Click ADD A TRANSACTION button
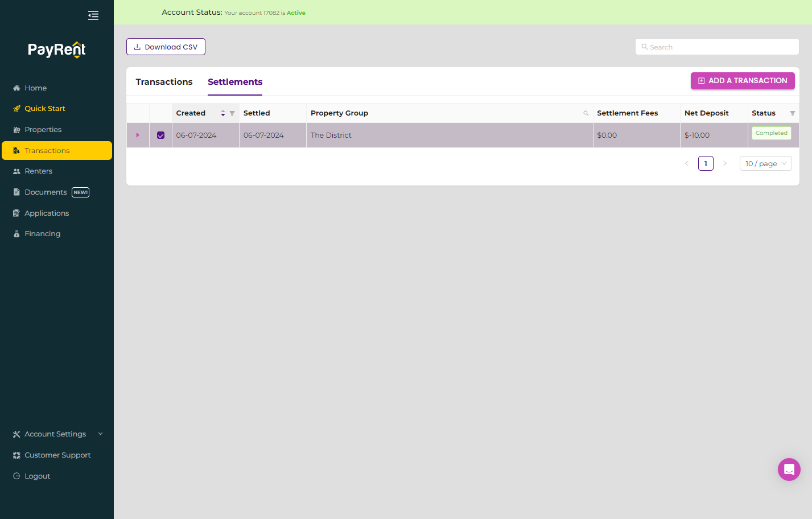The width and height of the screenshot is (812, 519). (x=743, y=81)
